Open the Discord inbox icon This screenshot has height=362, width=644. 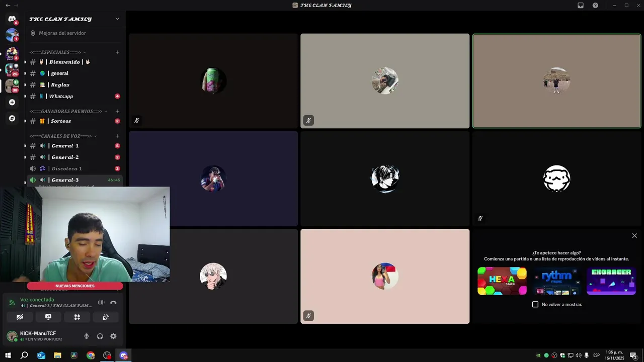pyautogui.click(x=581, y=6)
